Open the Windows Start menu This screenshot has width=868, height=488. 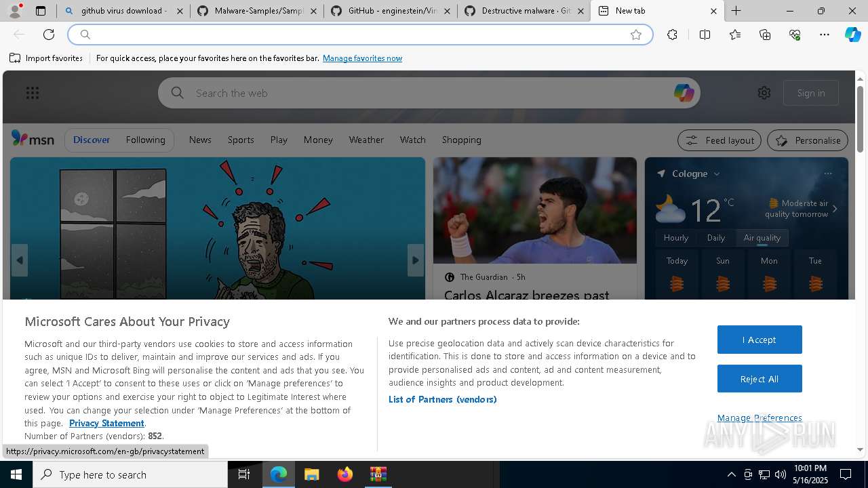(x=16, y=474)
